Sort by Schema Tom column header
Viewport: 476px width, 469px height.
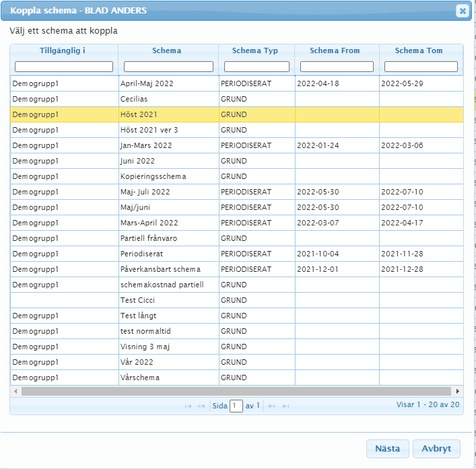[x=419, y=50]
